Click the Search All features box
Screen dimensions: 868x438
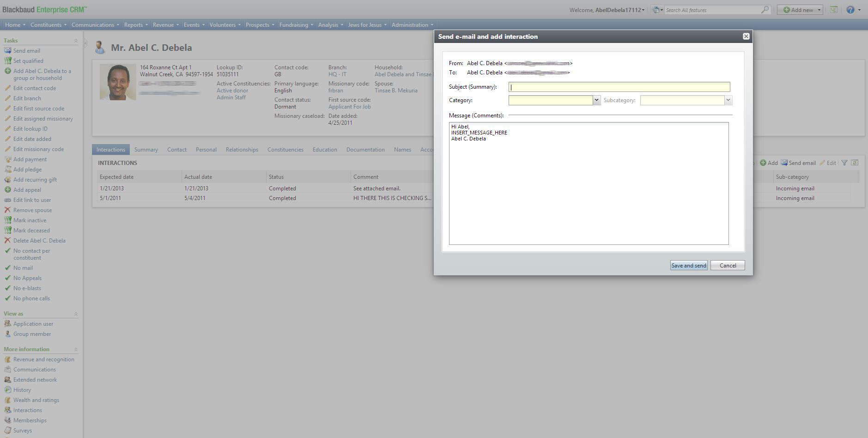tap(712, 10)
